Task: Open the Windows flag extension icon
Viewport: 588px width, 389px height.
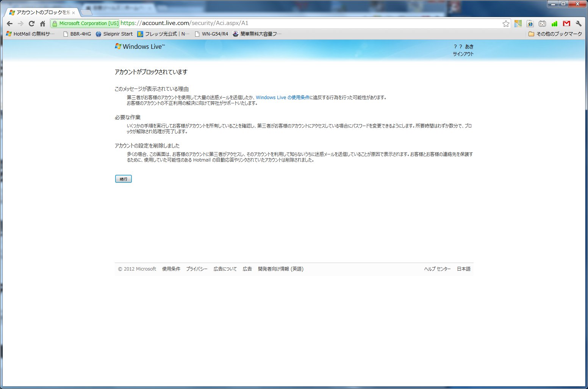Action: [x=518, y=23]
